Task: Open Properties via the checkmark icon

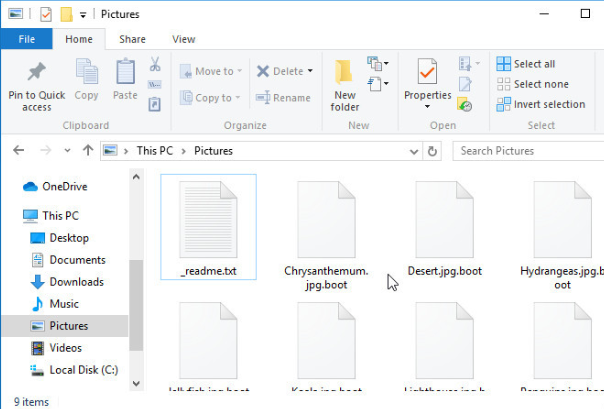Action: coord(427,73)
